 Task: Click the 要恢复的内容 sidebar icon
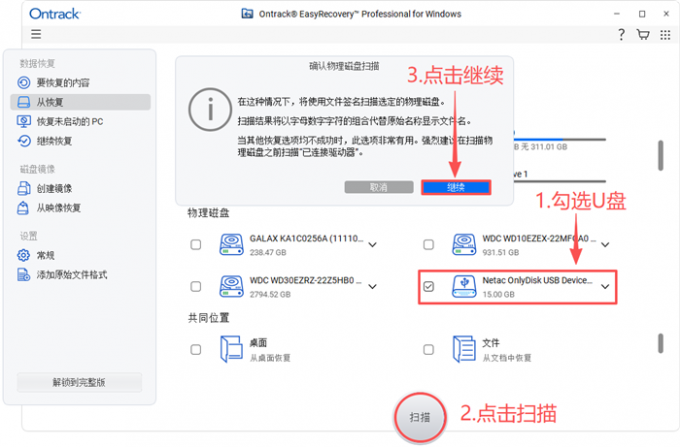coord(24,82)
